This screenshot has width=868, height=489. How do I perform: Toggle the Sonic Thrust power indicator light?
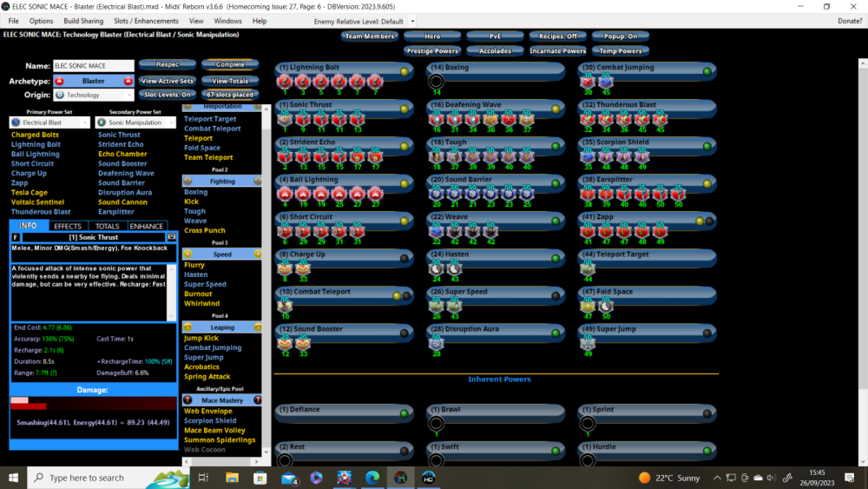tap(404, 109)
